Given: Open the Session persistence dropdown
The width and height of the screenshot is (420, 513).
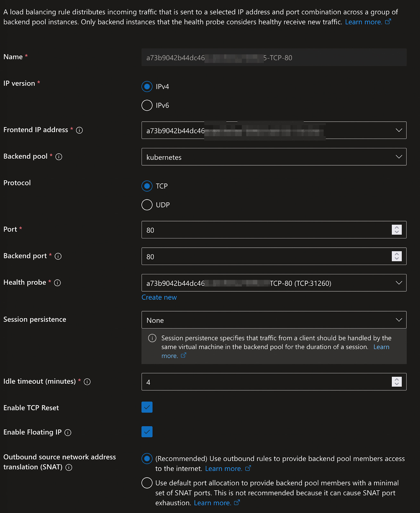Looking at the screenshot, I should (x=274, y=320).
